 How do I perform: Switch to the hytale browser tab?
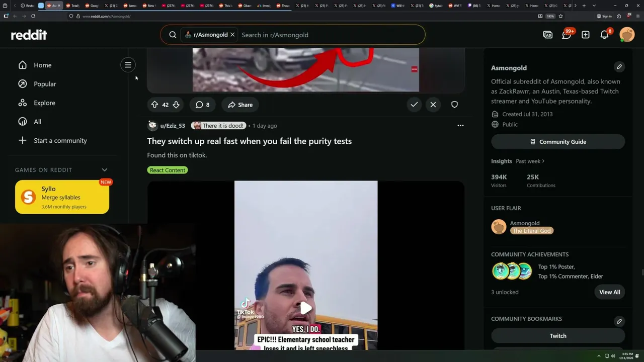[x=436, y=6]
